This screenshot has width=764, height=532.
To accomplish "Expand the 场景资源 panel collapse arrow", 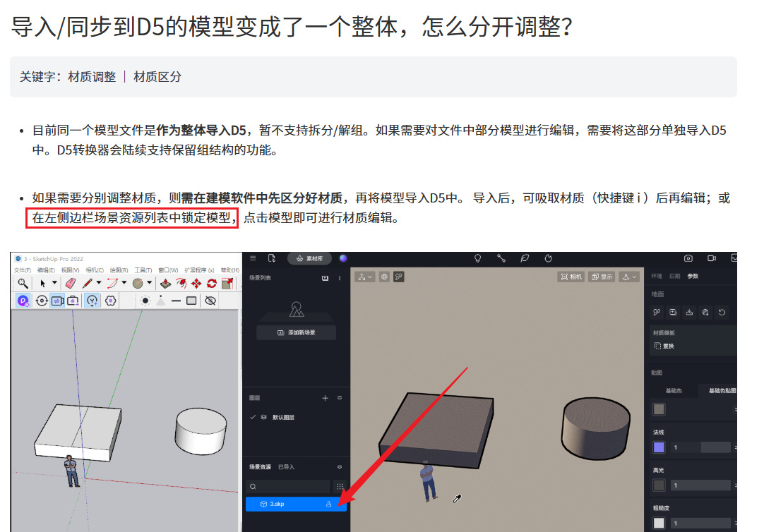I will point(340,467).
